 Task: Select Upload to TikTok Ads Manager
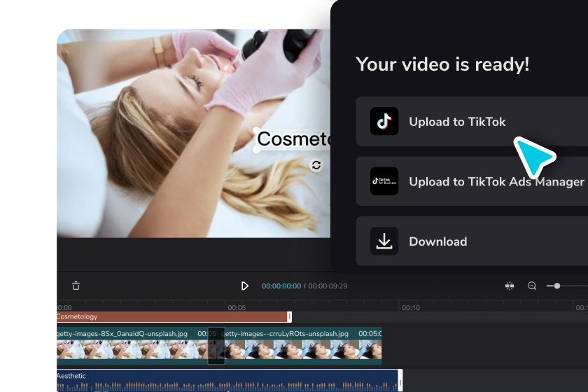[472, 181]
